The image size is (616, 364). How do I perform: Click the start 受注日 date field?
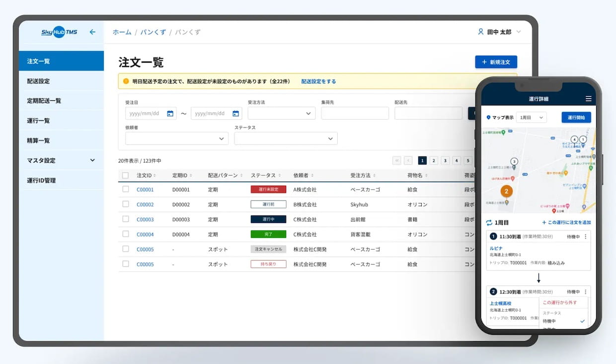click(x=151, y=113)
